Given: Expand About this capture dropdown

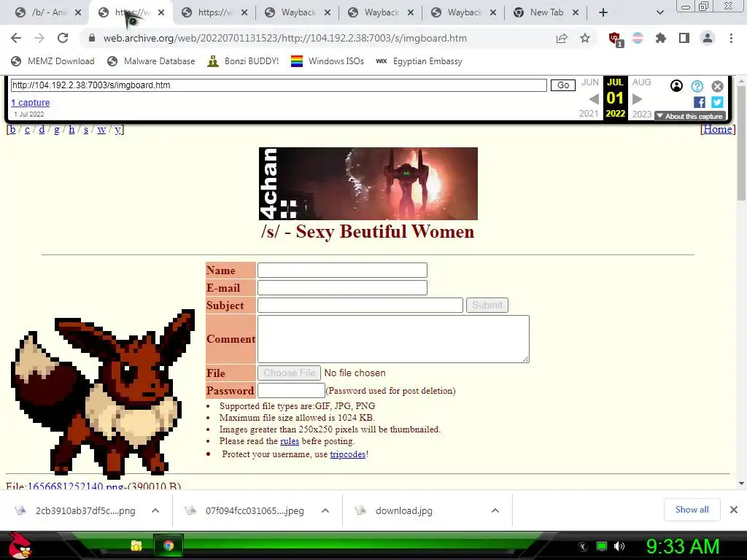Looking at the screenshot, I should pyautogui.click(x=690, y=116).
